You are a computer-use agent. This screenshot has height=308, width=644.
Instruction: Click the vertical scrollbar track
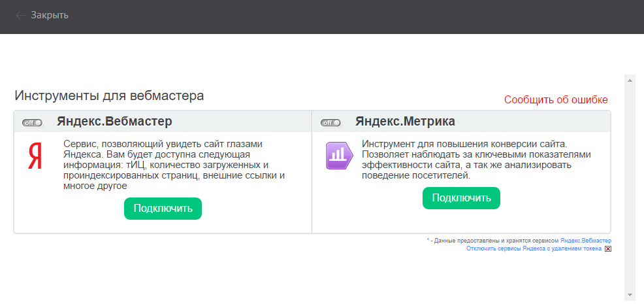630,190
